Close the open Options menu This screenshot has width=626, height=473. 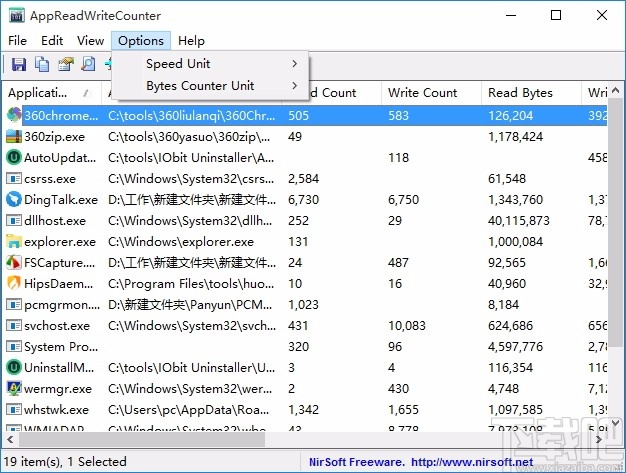point(141,41)
